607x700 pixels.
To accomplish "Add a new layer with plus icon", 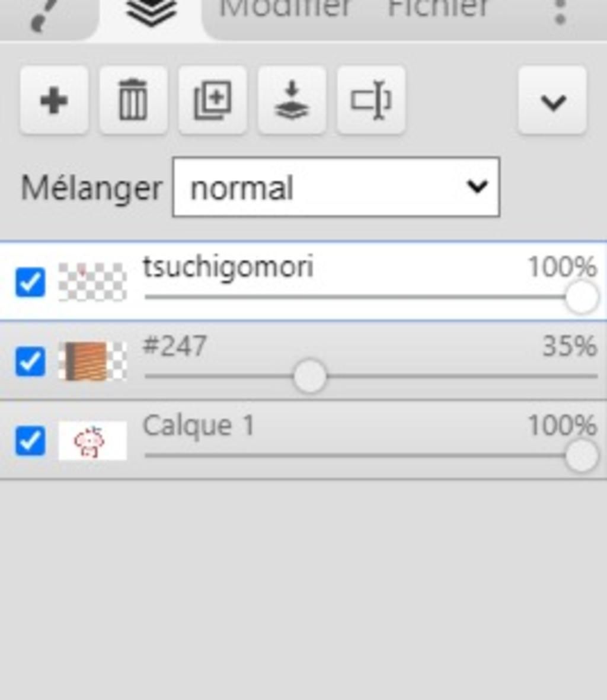I will pos(54,100).
